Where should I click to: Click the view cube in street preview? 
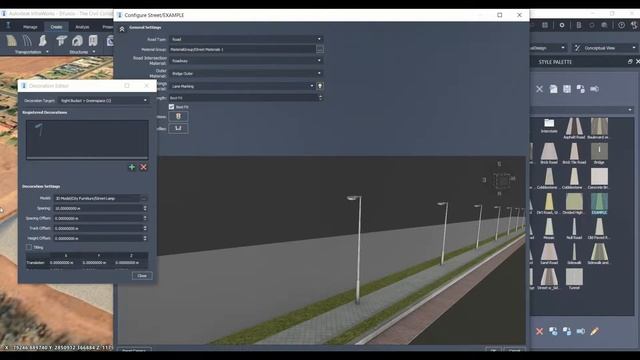click(x=501, y=180)
